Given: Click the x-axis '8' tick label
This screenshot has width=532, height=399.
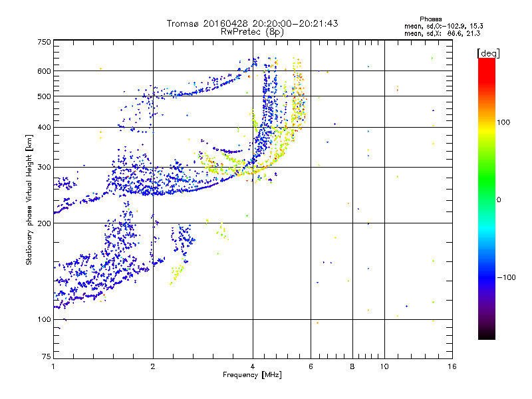Looking at the screenshot, I should 352,366.
